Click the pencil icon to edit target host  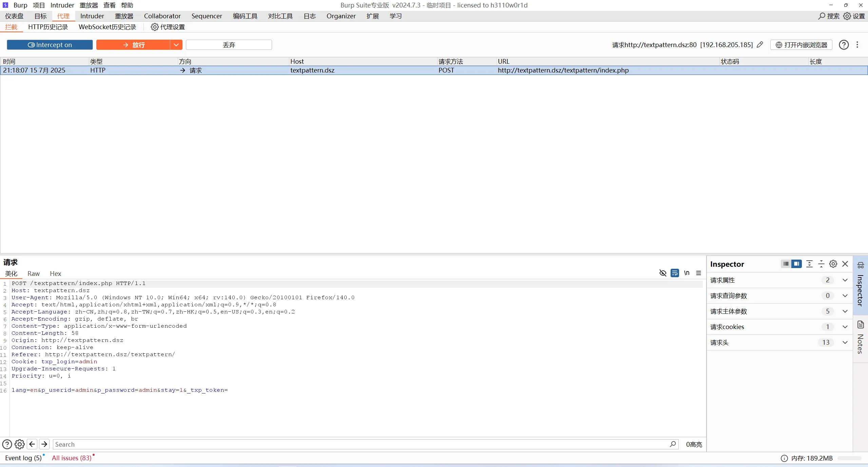[x=760, y=45]
